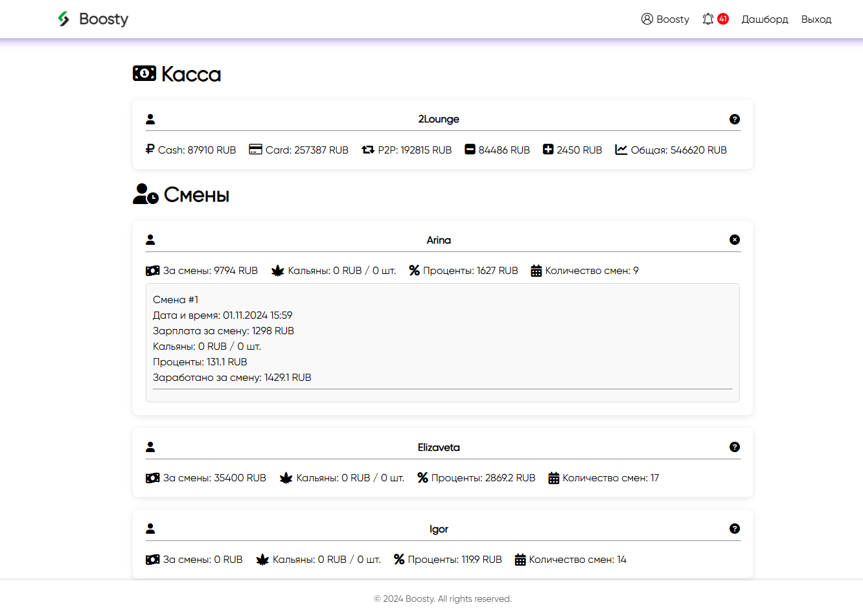Click Arina's Количество смен: 9
This screenshot has width=863, height=616.
(x=592, y=271)
